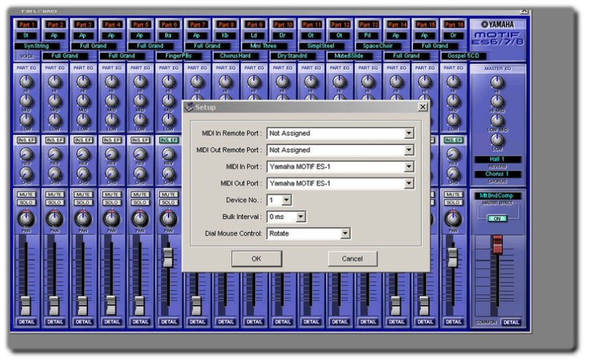Click the Master EQ LOW-MID knob
This screenshot has height=364, width=589.
497,120
